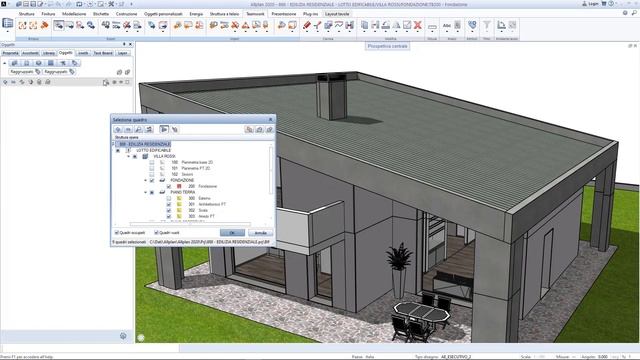Select the Abc text tool icon

click(447, 25)
